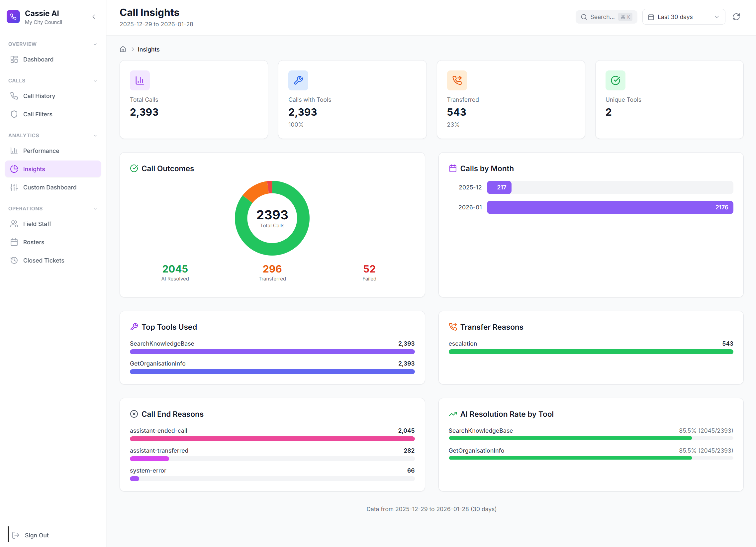The image size is (756, 547).
Task: Click the Transferred phone-forward icon
Action: click(x=457, y=80)
